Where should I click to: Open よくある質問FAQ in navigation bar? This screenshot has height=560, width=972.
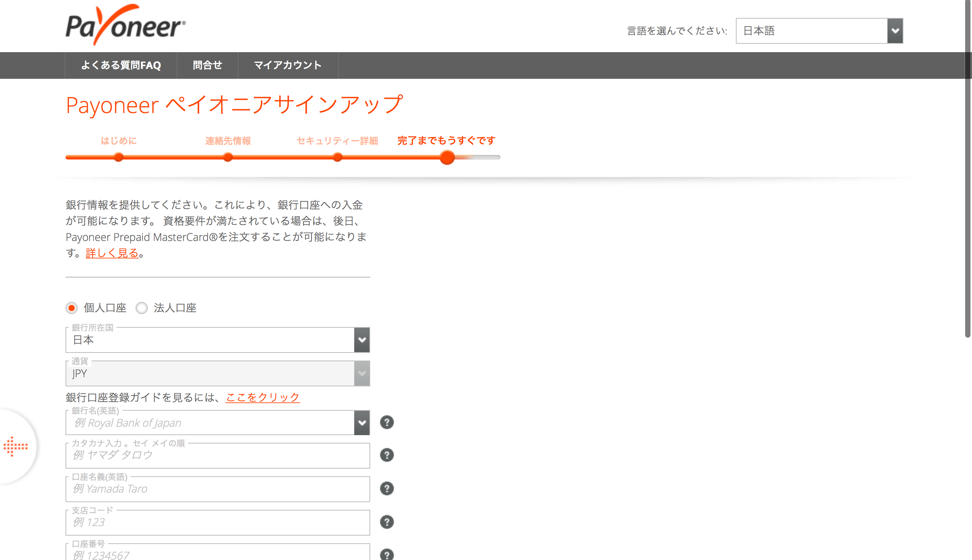click(x=121, y=65)
